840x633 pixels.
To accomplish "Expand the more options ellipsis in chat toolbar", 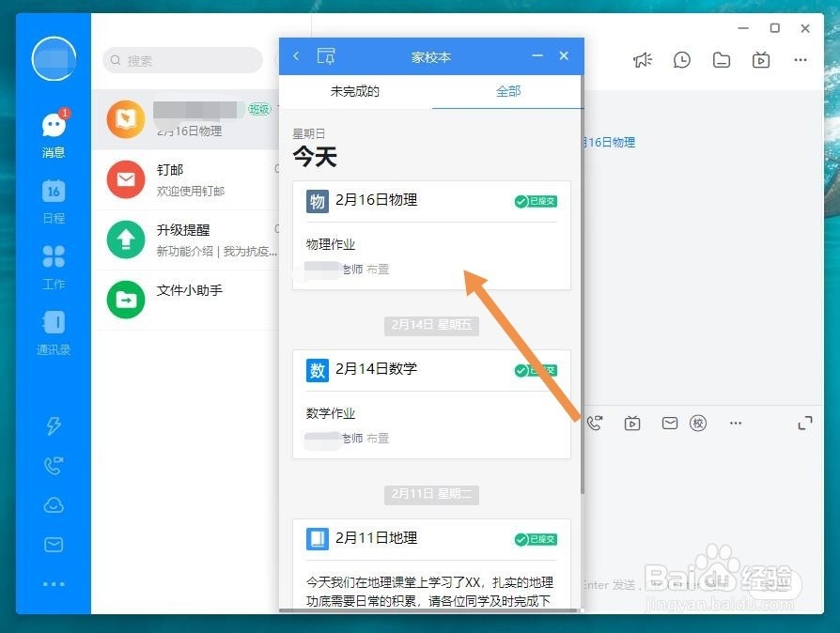I will pos(736,424).
